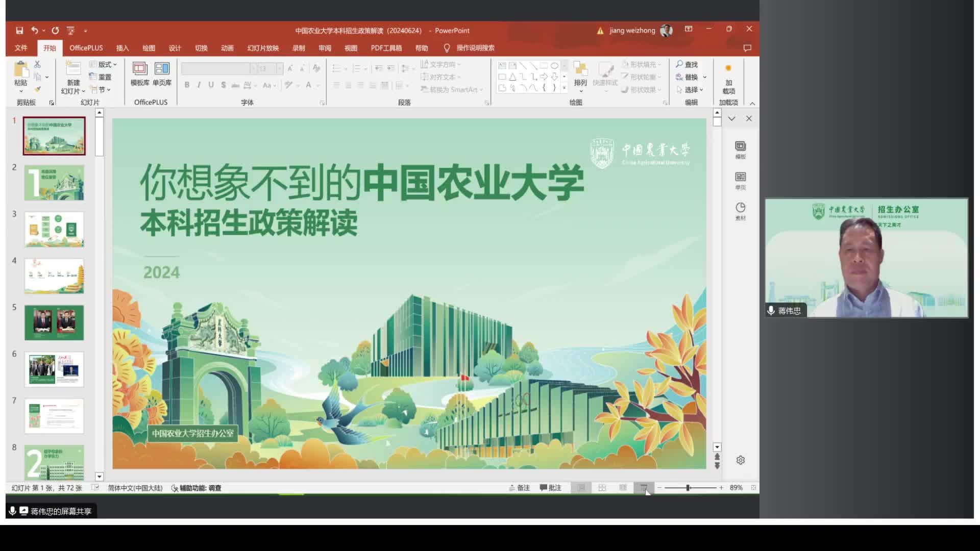Open the clipboard group dialog launcher
Screen dimensions: 980x551
point(52,103)
